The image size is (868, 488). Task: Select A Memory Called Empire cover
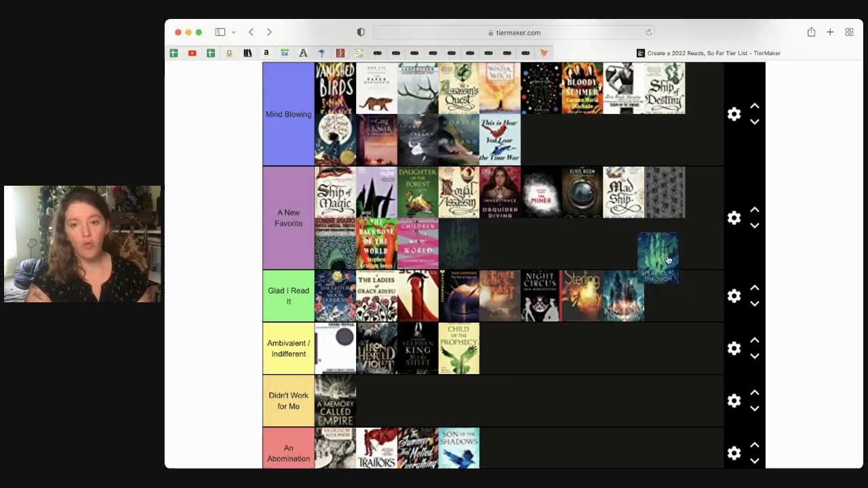click(x=335, y=401)
